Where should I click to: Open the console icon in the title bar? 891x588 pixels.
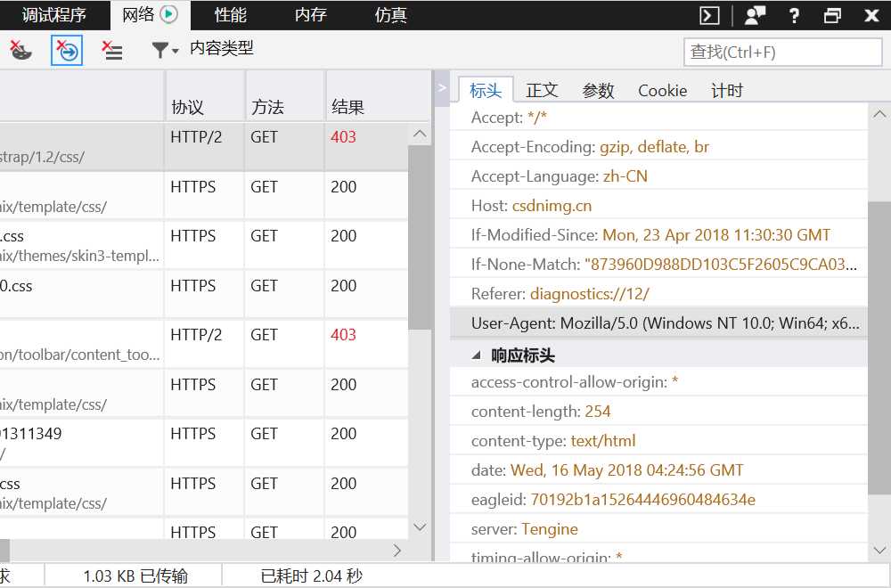tap(709, 15)
